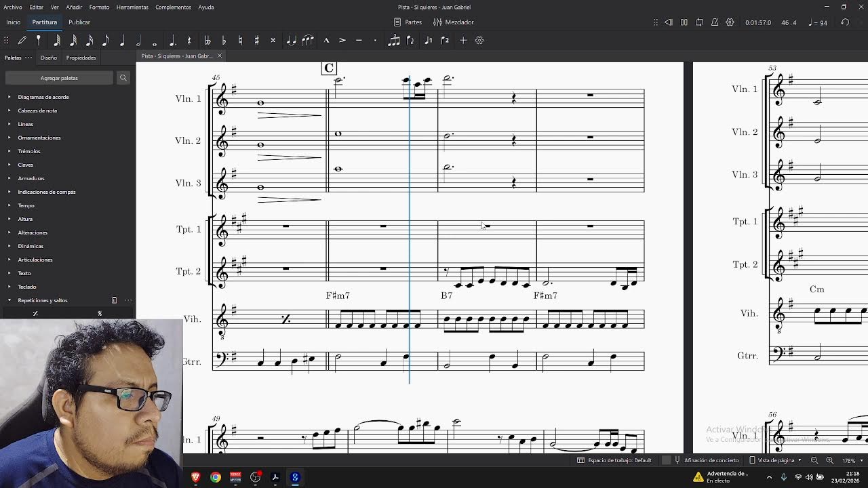Image resolution: width=868 pixels, height=488 pixels.
Task: Search palettes with magnifier icon
Action: coord(123,78)
